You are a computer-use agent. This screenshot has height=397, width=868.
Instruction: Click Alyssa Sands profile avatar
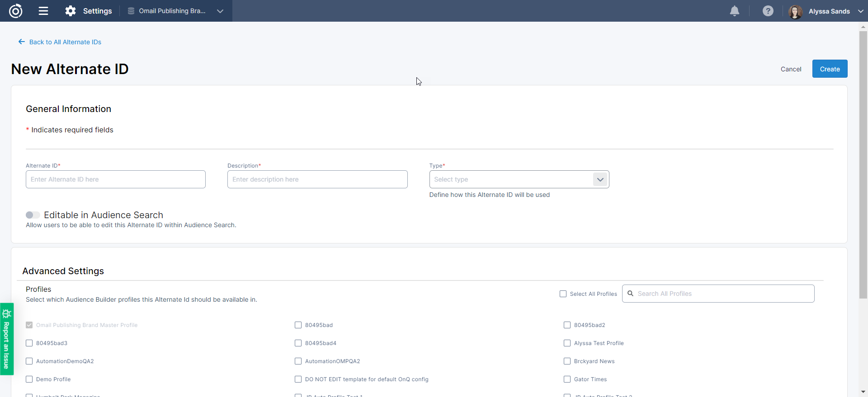coord(795,11)
